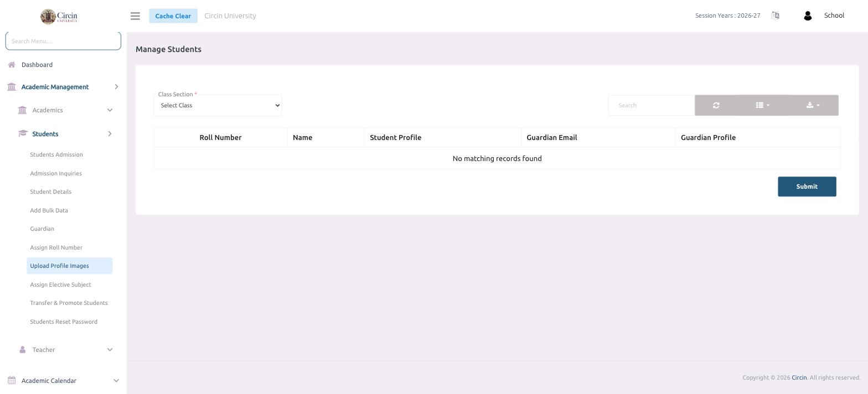
Task: Click the Students menu label
Action: tap(45, 134)
